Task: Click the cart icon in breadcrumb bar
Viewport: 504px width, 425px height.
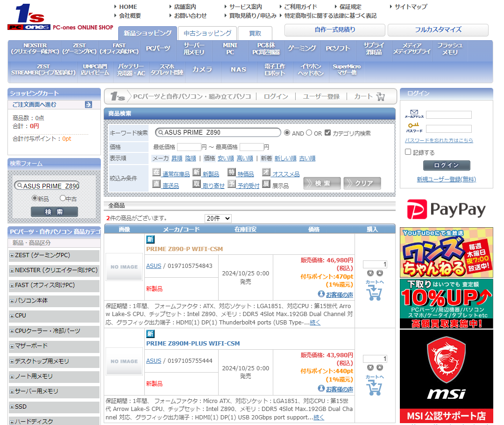Action: pos(381,96)
